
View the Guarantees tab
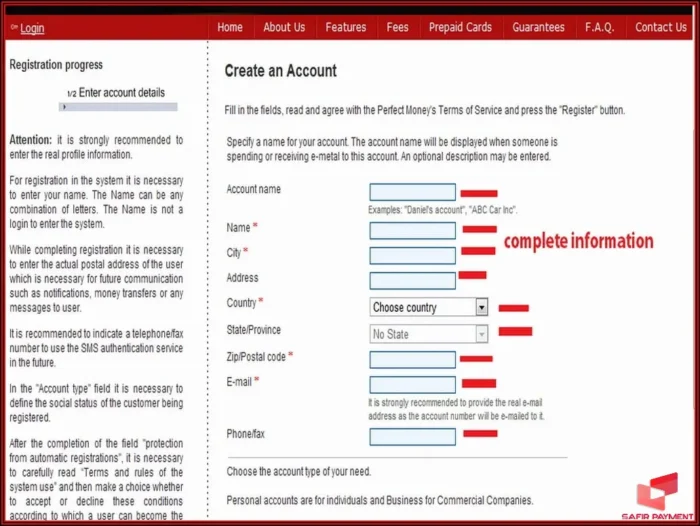[538, 27]
